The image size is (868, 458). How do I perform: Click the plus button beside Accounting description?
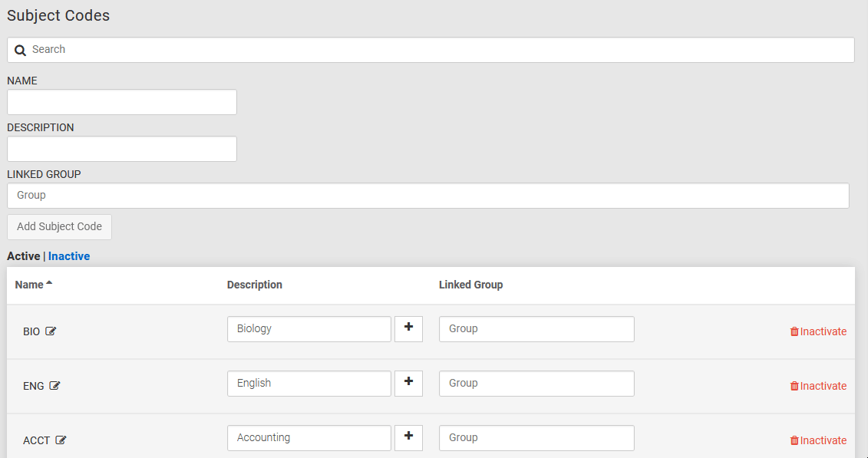[x=408, y=437]
